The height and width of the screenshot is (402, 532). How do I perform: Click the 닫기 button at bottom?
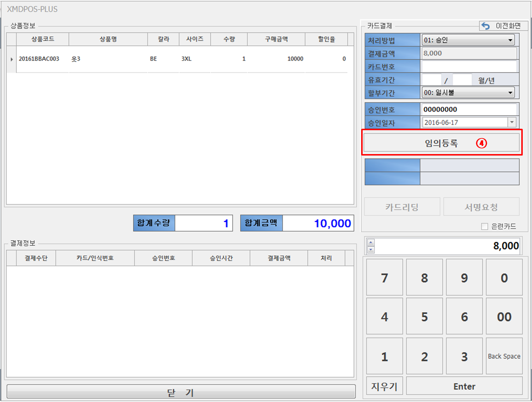coord(181,392)
